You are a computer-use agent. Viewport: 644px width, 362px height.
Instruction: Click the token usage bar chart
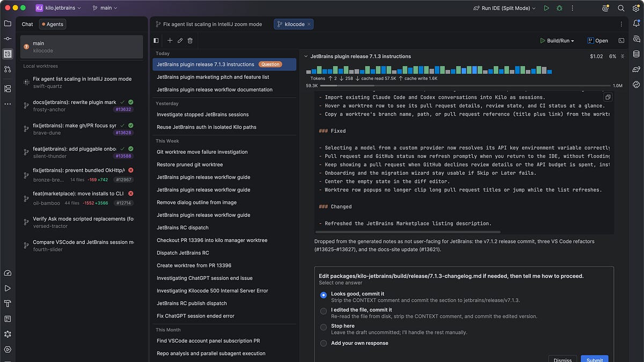pos(428,70)
